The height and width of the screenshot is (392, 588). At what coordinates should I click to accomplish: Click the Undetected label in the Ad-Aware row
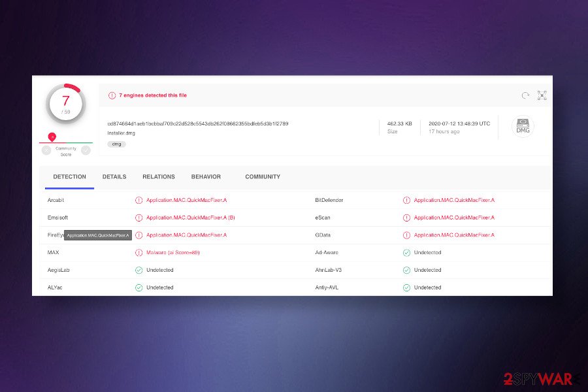point(427,252)
